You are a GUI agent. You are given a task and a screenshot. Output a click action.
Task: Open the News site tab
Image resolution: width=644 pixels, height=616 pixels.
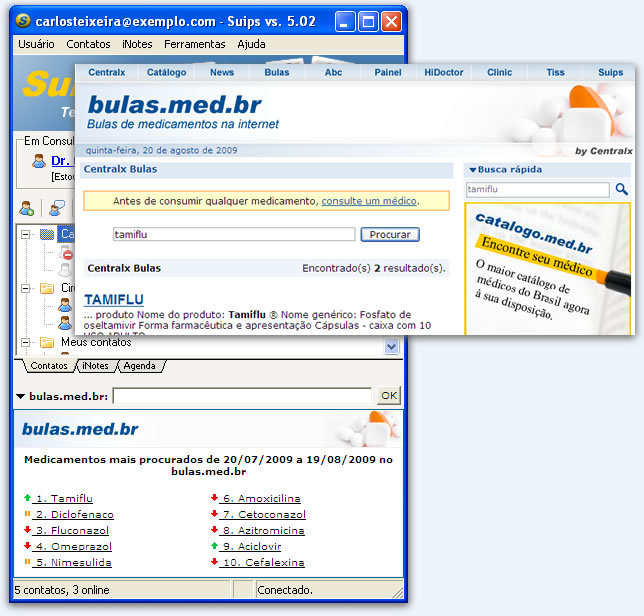pyautogui.click(x=222, y=72)
